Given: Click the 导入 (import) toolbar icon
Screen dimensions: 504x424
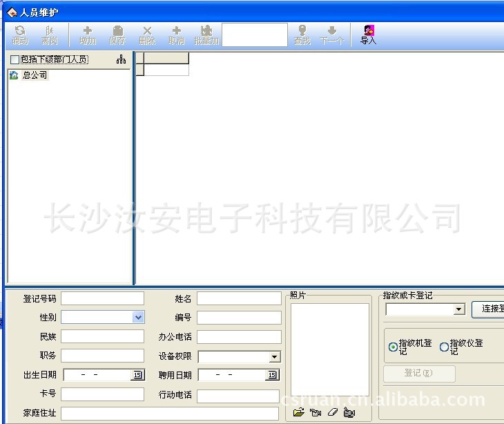Looking at the screenshot, I should click(x=369, y=35).
